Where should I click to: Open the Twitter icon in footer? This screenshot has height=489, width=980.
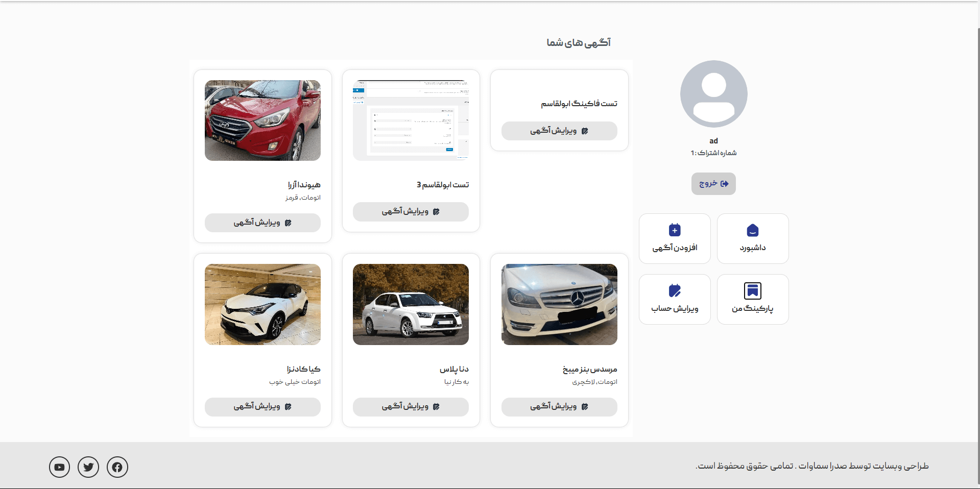(x=88, y=467)
